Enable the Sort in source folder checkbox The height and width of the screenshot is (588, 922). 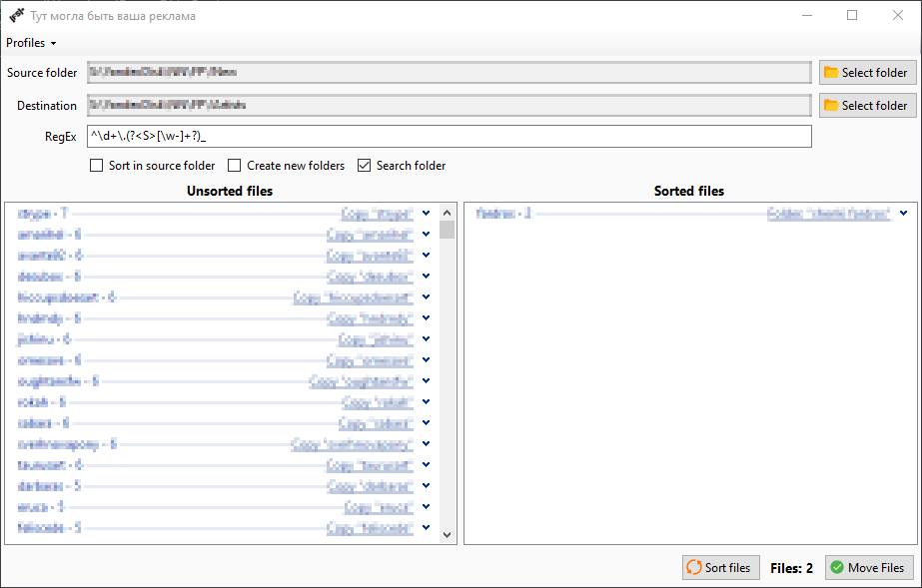click(x=97, y=166)
